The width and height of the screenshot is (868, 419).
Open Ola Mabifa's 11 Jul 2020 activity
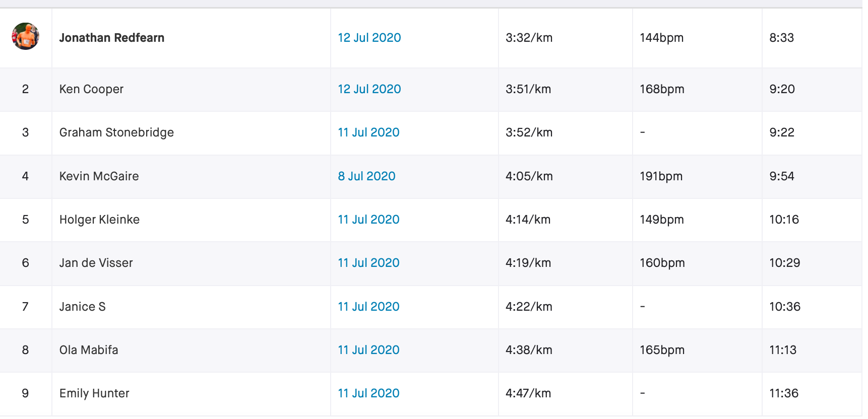368,350
